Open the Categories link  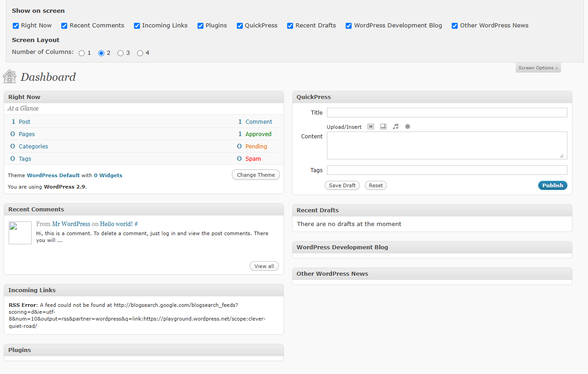coord(33,147)
